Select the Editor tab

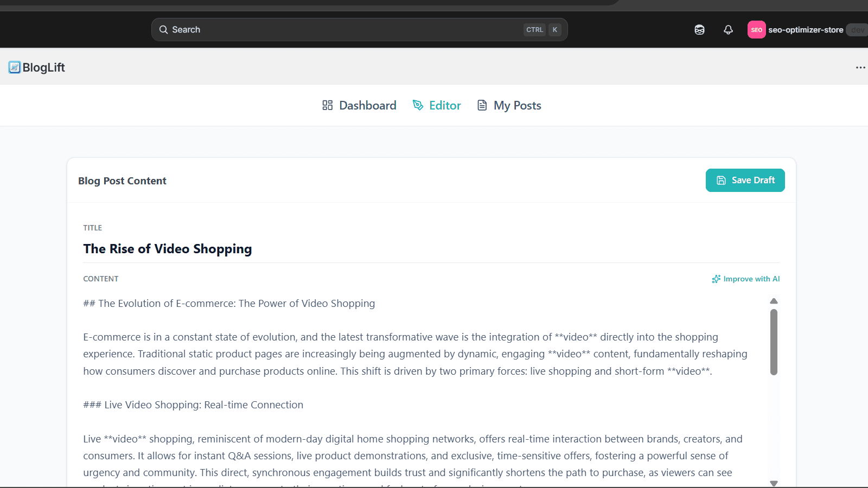pos(437,105)
